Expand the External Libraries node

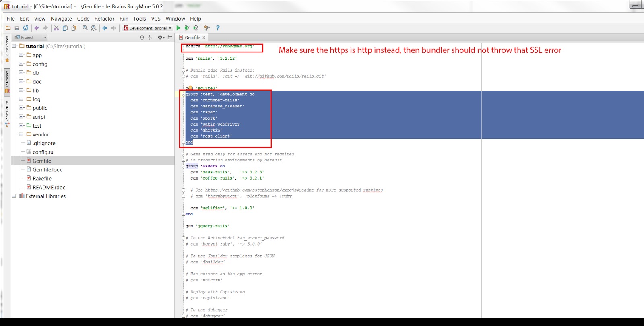pyautogui.click(x=14, y=196)
